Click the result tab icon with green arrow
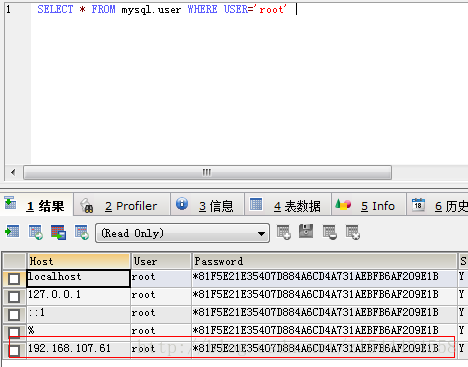The height and width of the screenshot is (367, 468). point(10,203)
